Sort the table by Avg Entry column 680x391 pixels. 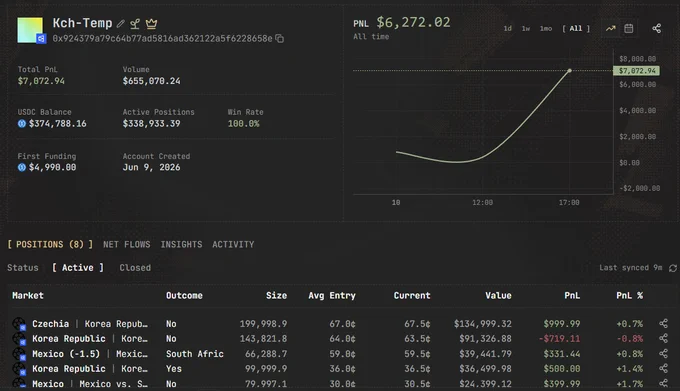coord(332,296)
